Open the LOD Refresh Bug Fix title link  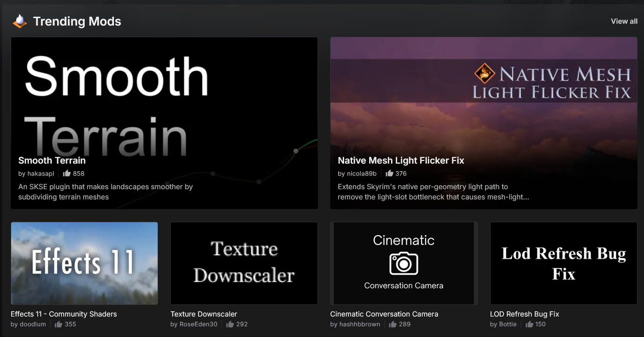pyautogui.click(x=524, y=314)
